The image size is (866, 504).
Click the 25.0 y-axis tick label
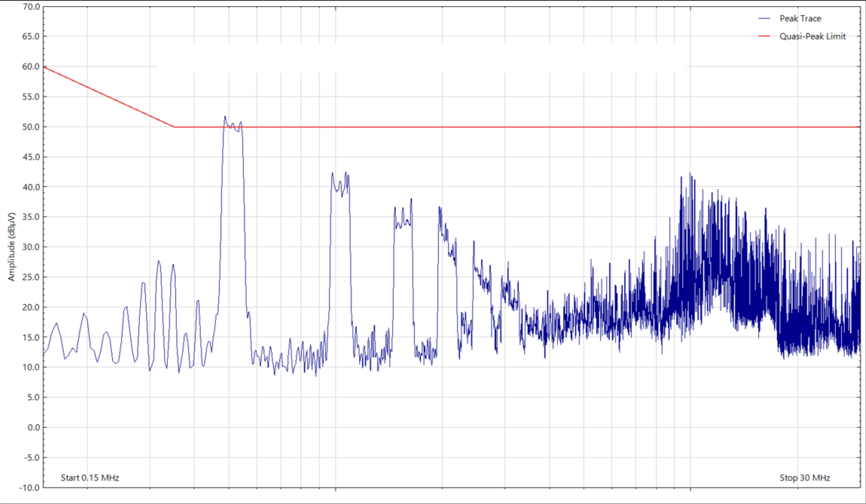(31, 277)
